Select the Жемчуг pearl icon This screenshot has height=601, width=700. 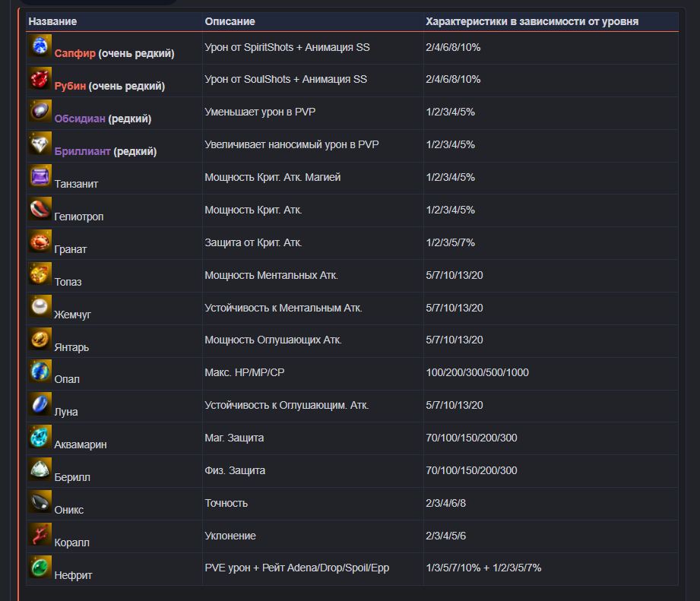tap(40, 307)
